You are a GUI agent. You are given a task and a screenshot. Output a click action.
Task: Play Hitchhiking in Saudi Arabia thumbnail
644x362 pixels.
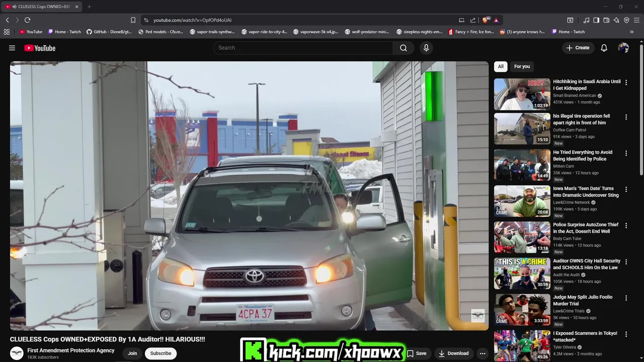click(522, 94)
